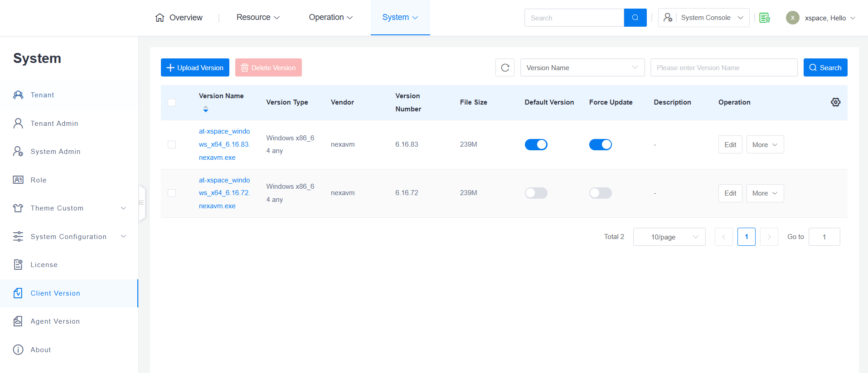This screenshot has width=868, height=373.
Task: Open the green task list icon in header
Action: click(x=765, y=18)
